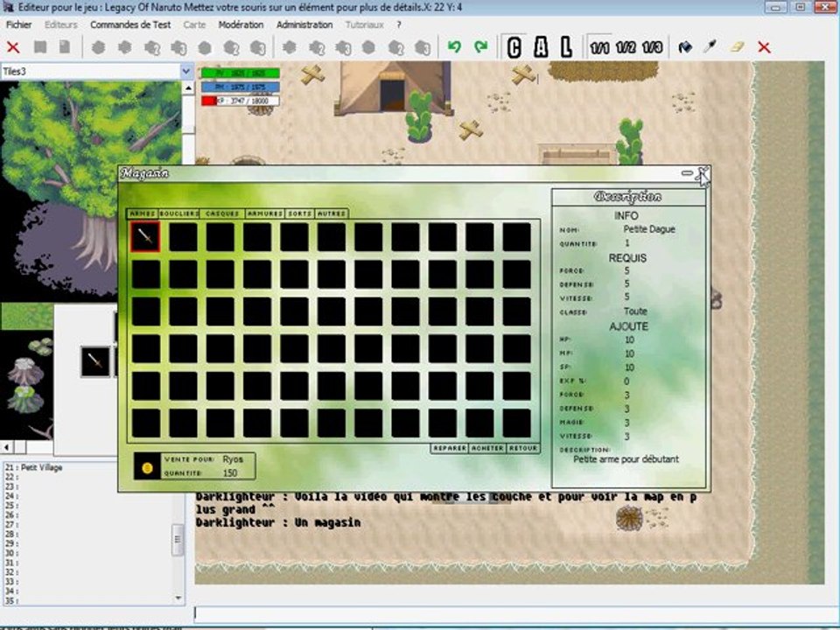Click the Acheter button
The width and height of the screenshot is (840, 630).
tap(487, 448)
